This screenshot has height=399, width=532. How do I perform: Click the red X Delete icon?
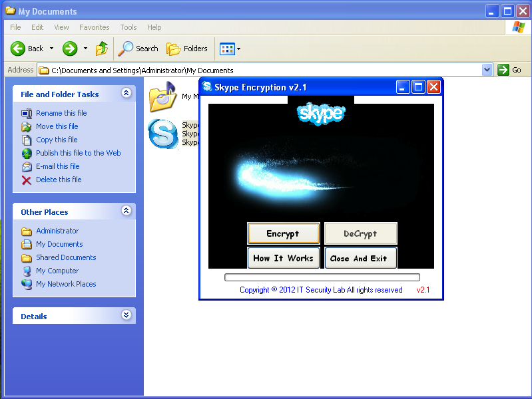pos(27,180)
